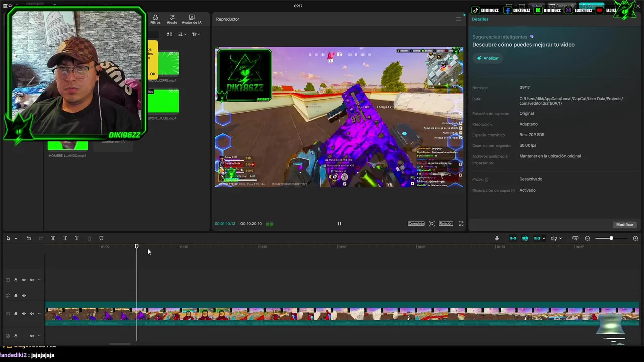
Task: Open more options for top video track
Action: pyautogui.click(x=40, y=280)
